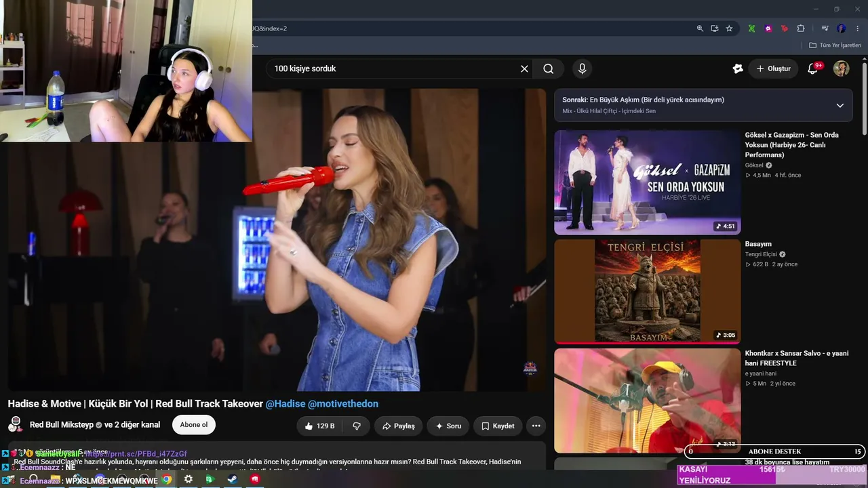This screenshot has width=868, height=488.
Task: Subscribe using the Abone ol button
Action: 193,425
